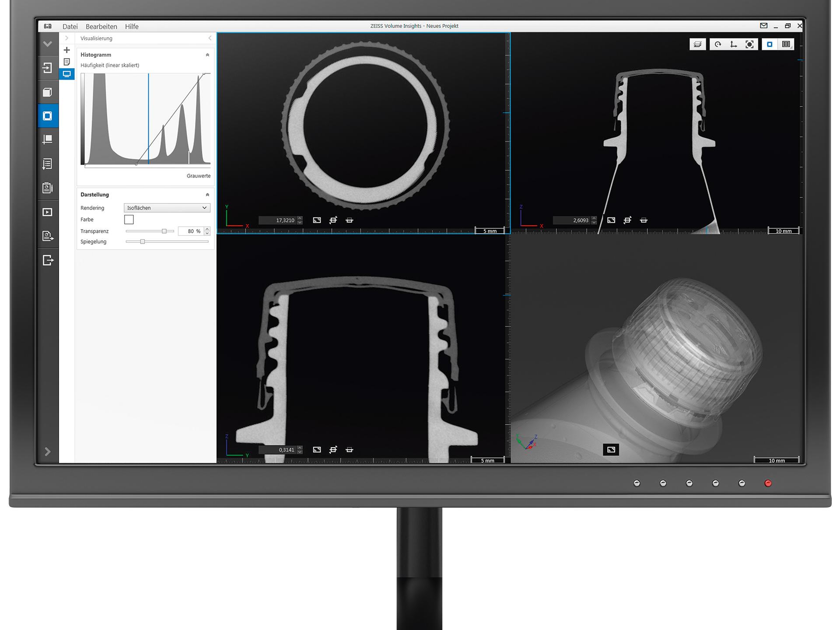Select the 3D cube volume icon
This screenshot has height=630, width=840.
pyautogui.click(x=47, y=92)
